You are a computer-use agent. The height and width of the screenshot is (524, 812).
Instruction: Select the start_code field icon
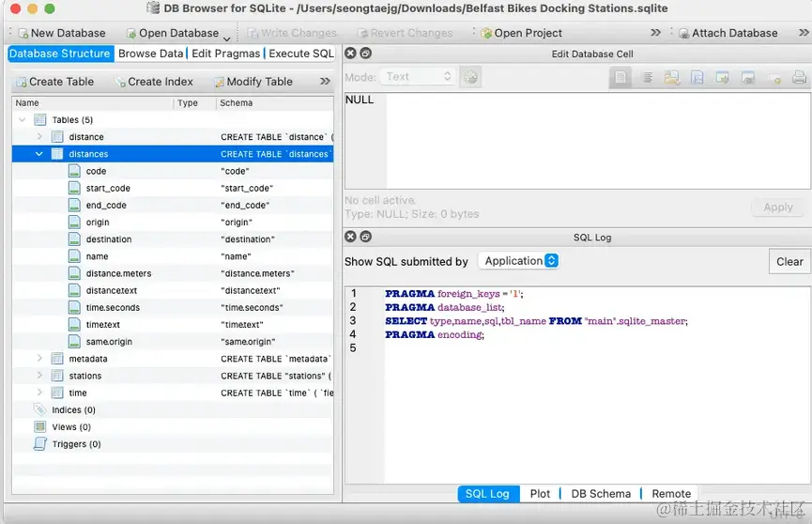pyautogui.click(x=74, y=188)
